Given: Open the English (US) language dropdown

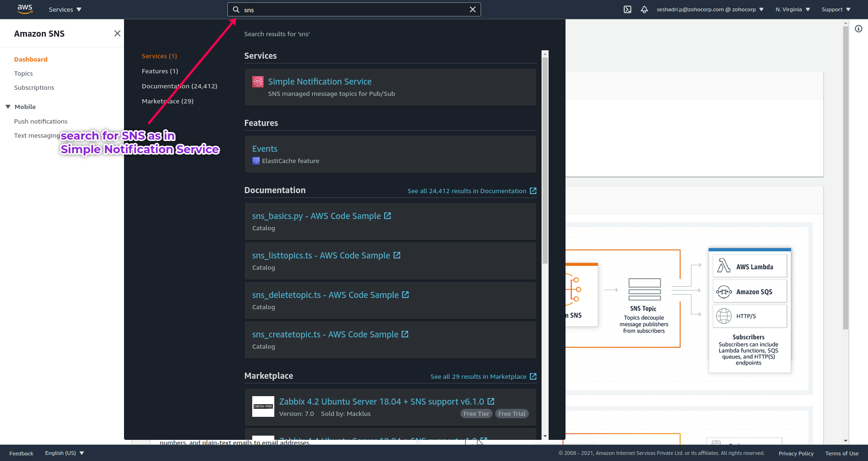Looking at the screenshot, I should [x=64, y=453].
